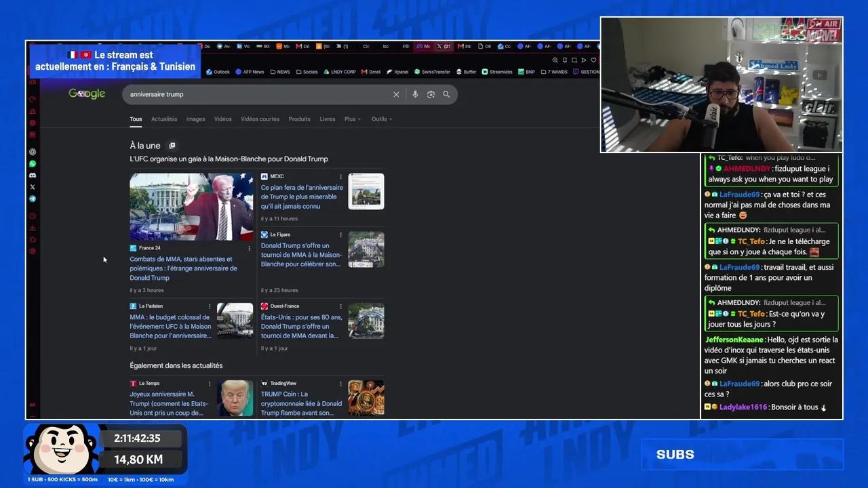
Task: Open the sidebar settings gear icon
Action: coord(33,251)
